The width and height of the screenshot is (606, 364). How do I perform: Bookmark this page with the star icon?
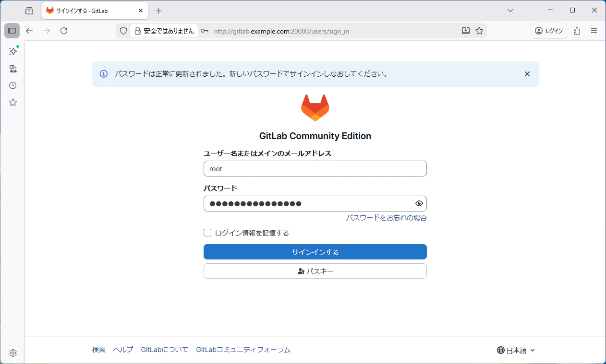pyautogui.click(x=479, y=31)
